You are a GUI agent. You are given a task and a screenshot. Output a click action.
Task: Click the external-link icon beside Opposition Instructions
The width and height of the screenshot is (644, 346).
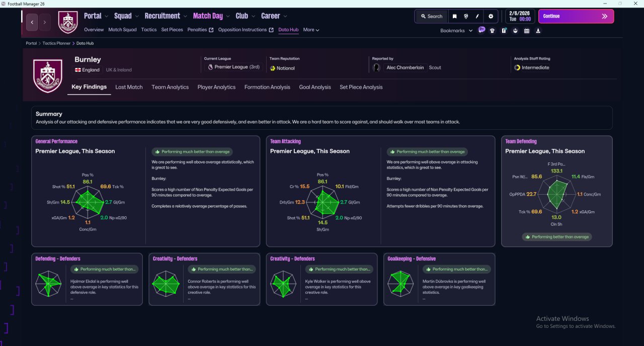pos(271,30)
